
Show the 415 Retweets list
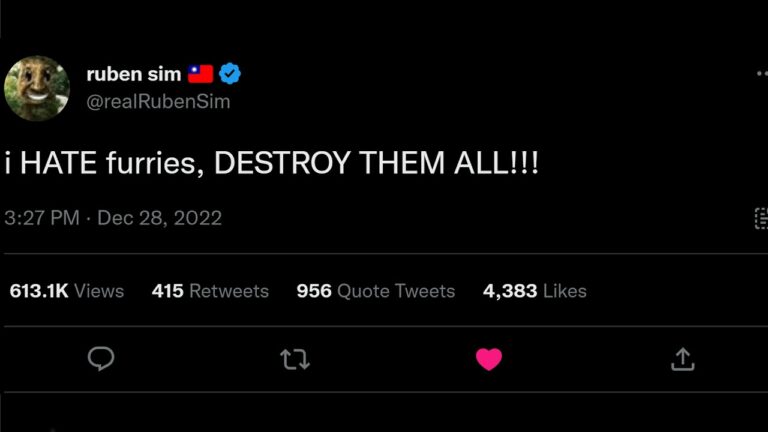210,291
